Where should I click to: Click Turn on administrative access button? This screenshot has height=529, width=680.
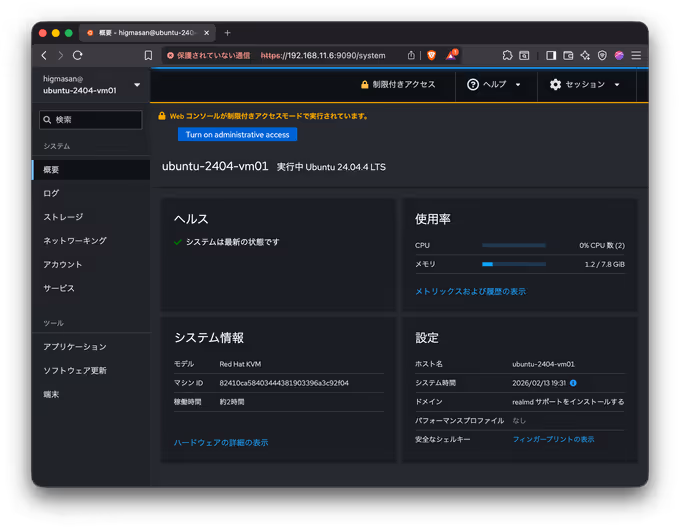(237, 134)
